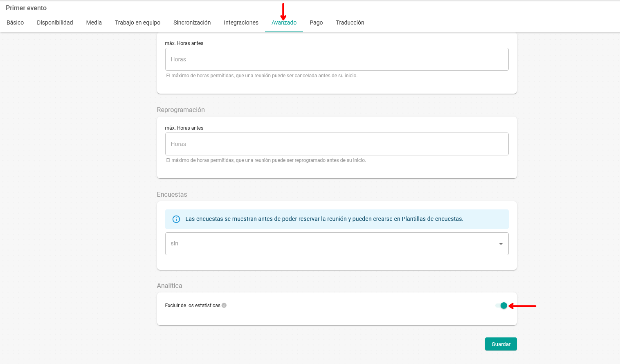Click info icon beside Excluir de los estatisticas

[x=224, y=306]
